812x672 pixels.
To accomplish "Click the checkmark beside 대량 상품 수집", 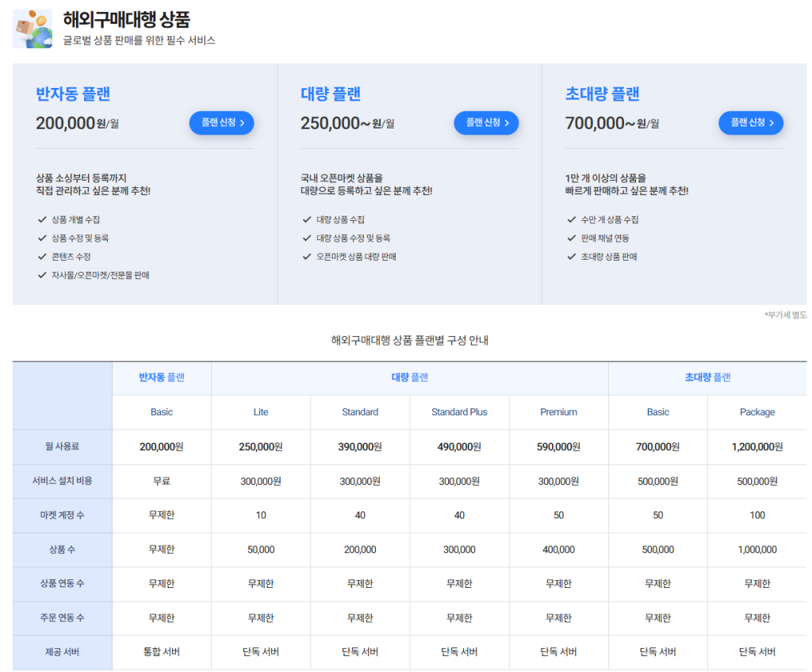I will pyautogui.click(x=307, y=220).
